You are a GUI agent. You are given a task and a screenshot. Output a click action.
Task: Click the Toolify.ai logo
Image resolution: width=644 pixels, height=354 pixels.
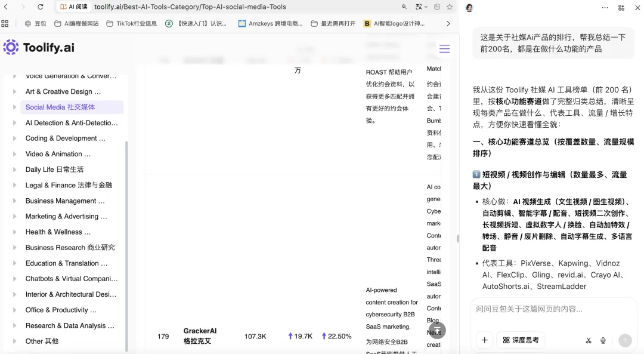pos(39,47)
